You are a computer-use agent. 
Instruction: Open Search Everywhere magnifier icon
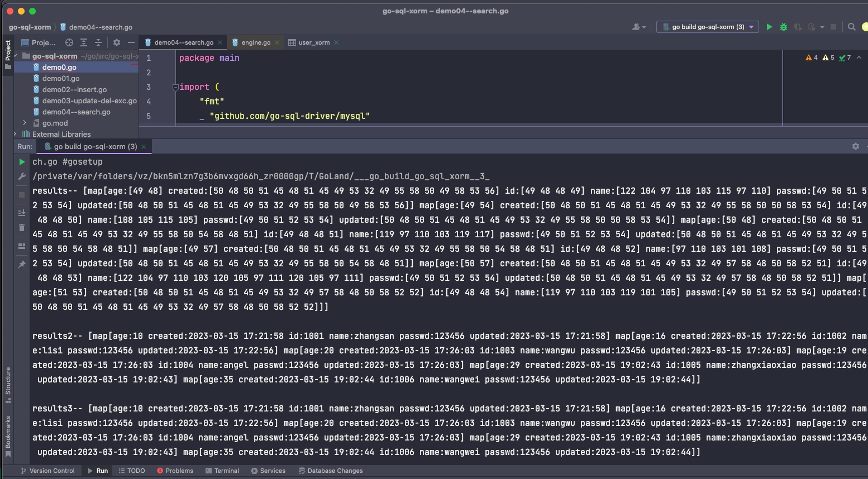pos(852,27)
